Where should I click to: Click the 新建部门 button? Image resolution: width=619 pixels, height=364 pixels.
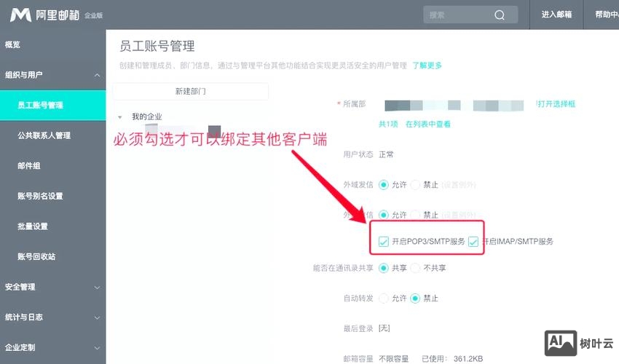point(191,91)
